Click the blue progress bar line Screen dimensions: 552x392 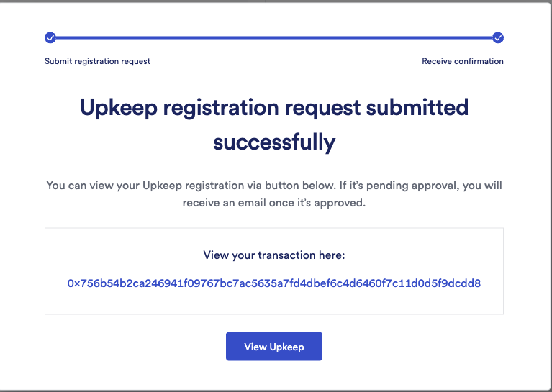[274, 37]
